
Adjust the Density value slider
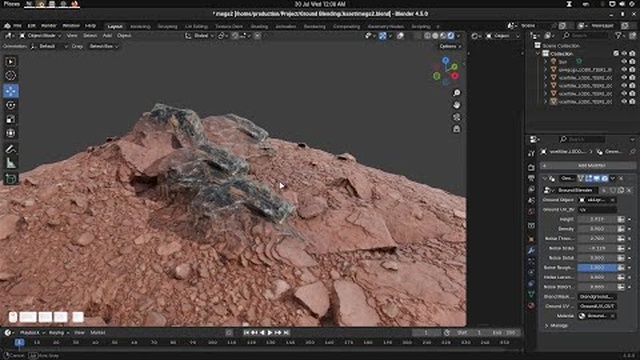[x=597, y=229]
